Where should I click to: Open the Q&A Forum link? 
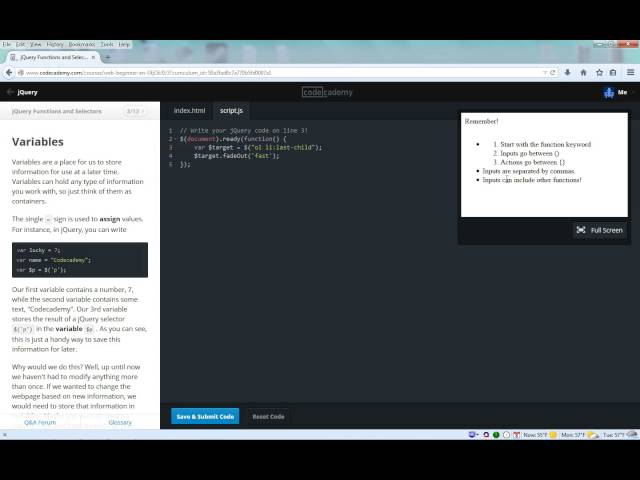tap(40, 422)
